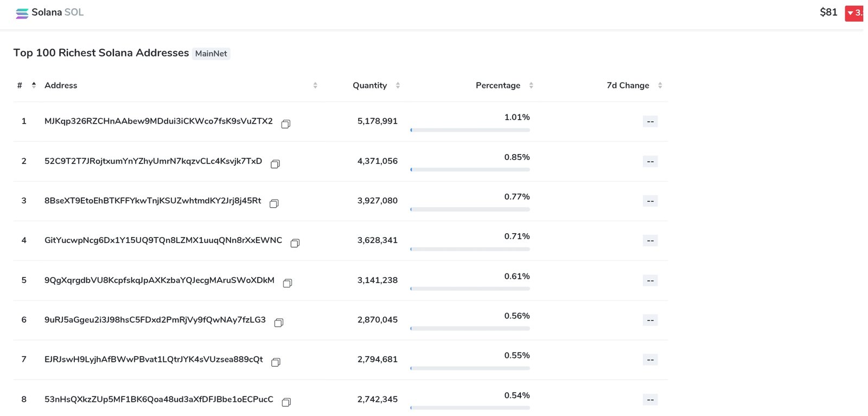
Task: Copy the rank 4 address starting GitYucwp
Action: [295, 243]
